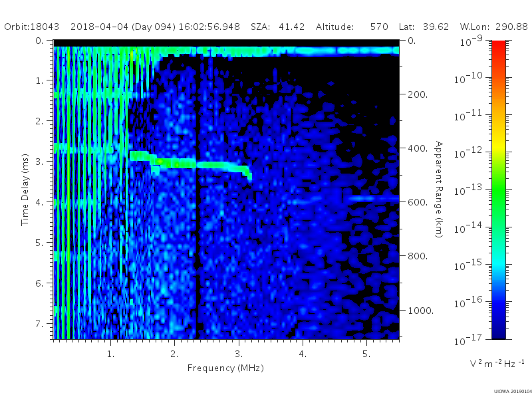Click the yellow band of the colorbar

499,146
